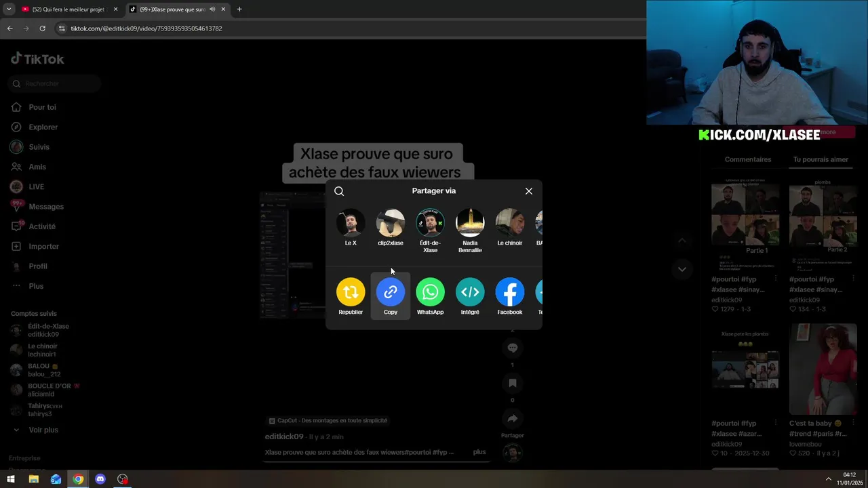
Task: Open the TikTok logo home link
Action: coord(37,59)
